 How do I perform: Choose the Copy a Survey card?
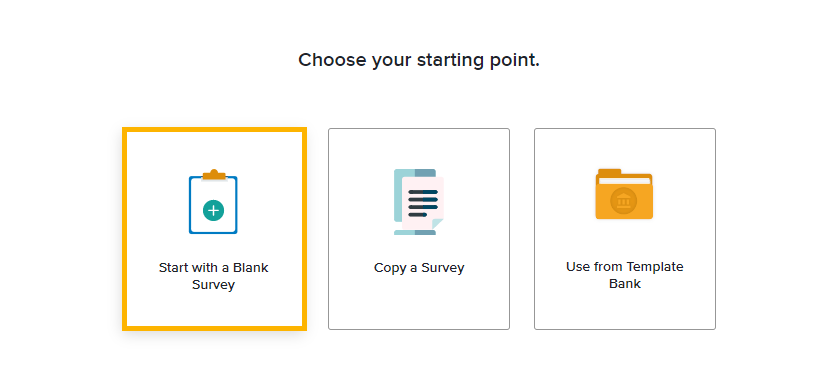pos(419,229)
